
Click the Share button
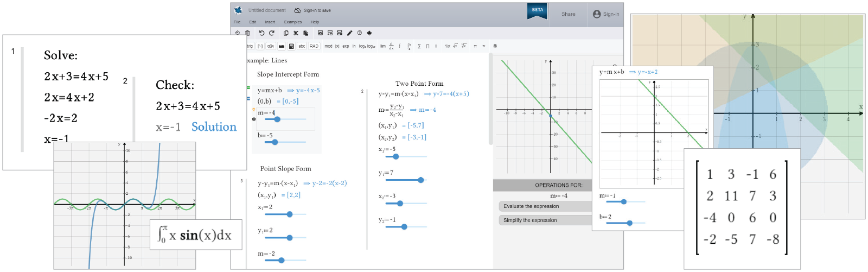click(568, 15)
